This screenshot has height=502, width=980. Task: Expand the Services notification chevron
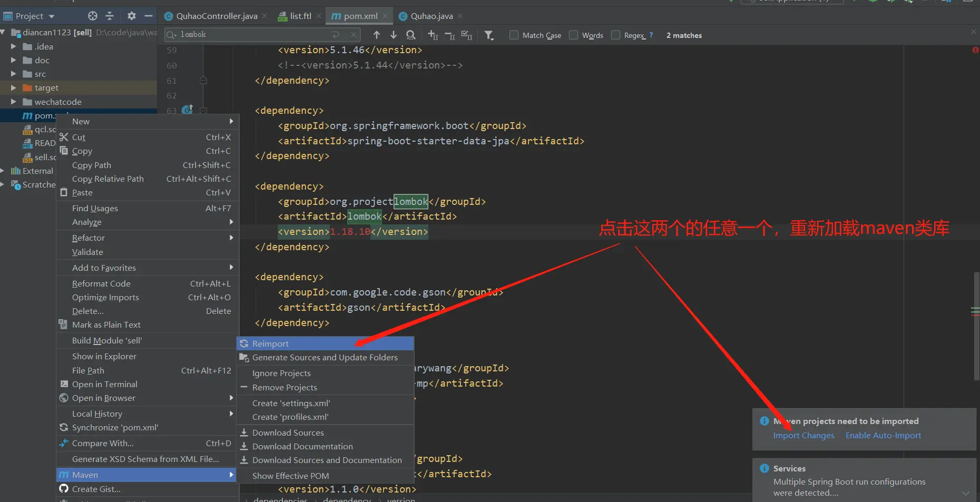tap(965, 493)
